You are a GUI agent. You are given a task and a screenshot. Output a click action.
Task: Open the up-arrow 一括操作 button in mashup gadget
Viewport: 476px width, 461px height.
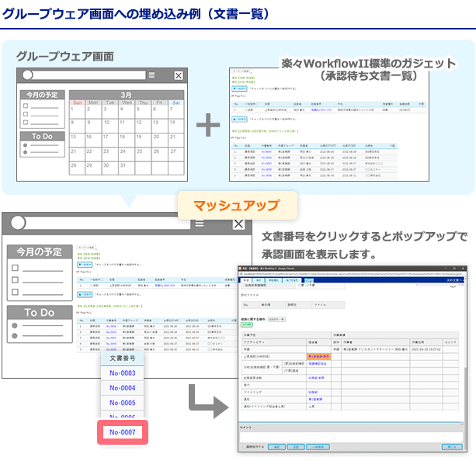coord(85,294)
